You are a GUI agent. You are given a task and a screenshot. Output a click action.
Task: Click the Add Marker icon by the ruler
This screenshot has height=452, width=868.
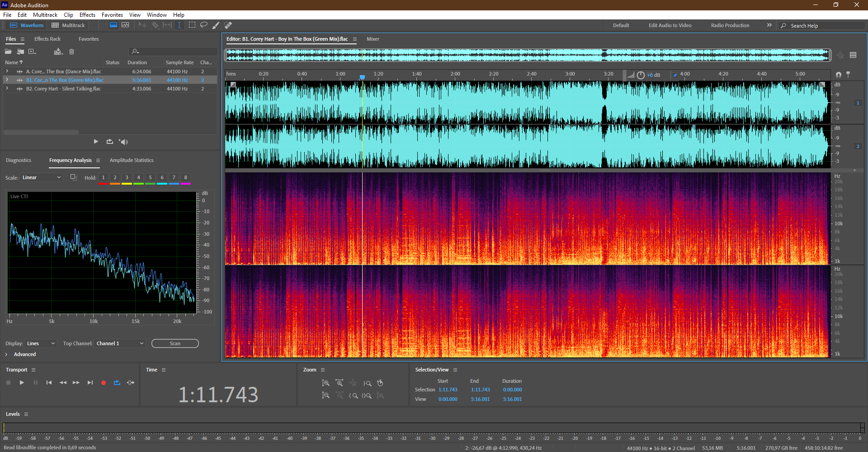[x=848, y=74]
